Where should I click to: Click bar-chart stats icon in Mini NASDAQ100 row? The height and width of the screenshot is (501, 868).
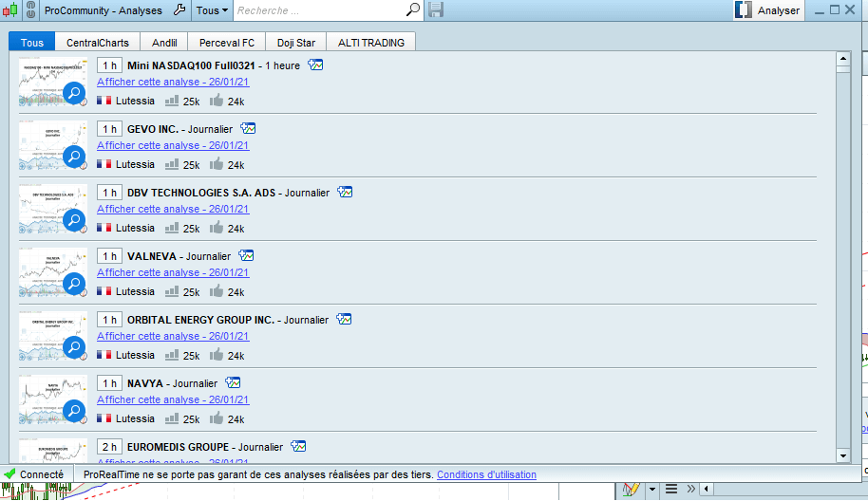[x=172, y=101]
